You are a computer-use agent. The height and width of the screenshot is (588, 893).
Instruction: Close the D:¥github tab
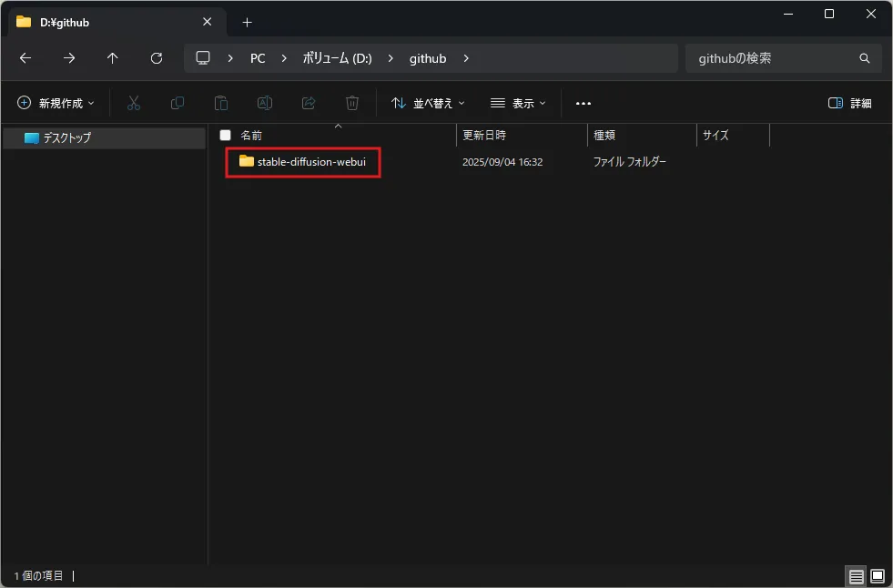(x=207, y=22)
